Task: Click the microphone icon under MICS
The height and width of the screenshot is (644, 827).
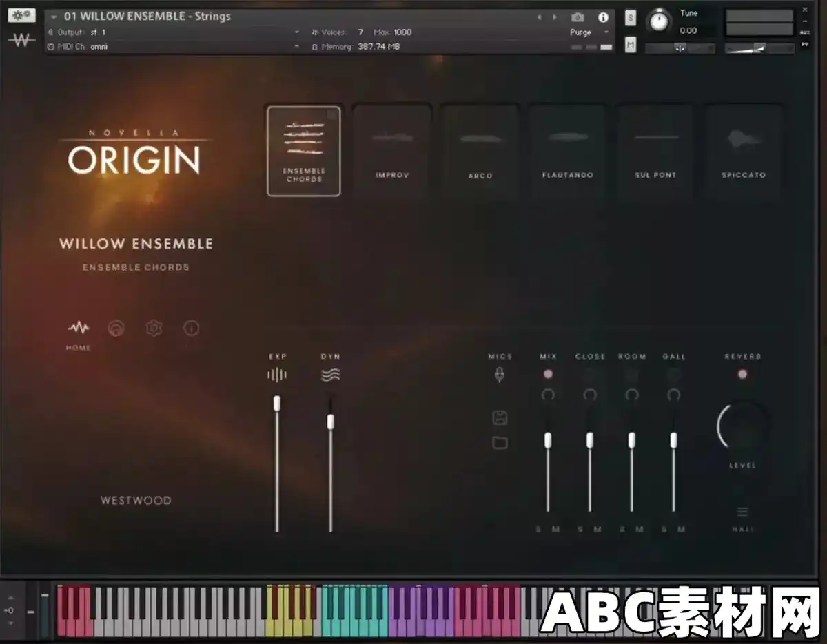Action: 499,374
